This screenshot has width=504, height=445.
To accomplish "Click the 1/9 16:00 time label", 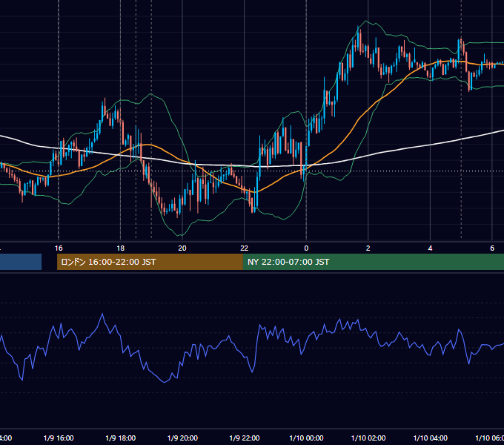I will 59,438.
